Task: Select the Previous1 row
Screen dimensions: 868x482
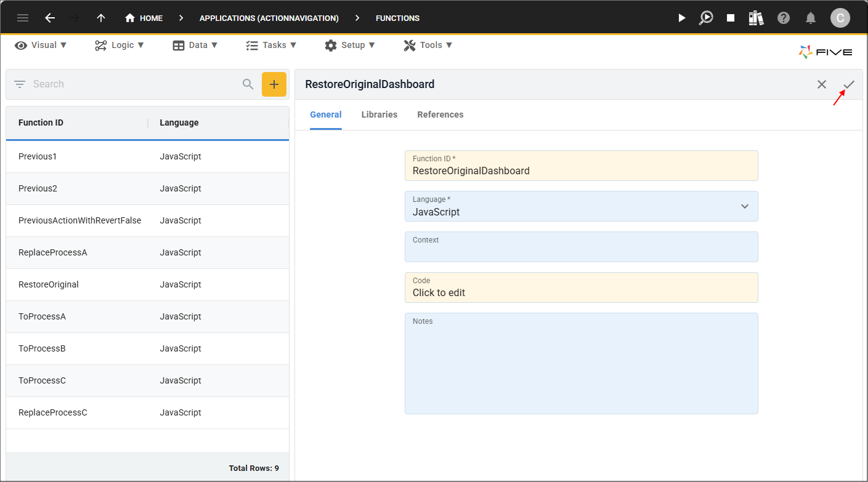Action: [147, 157]
